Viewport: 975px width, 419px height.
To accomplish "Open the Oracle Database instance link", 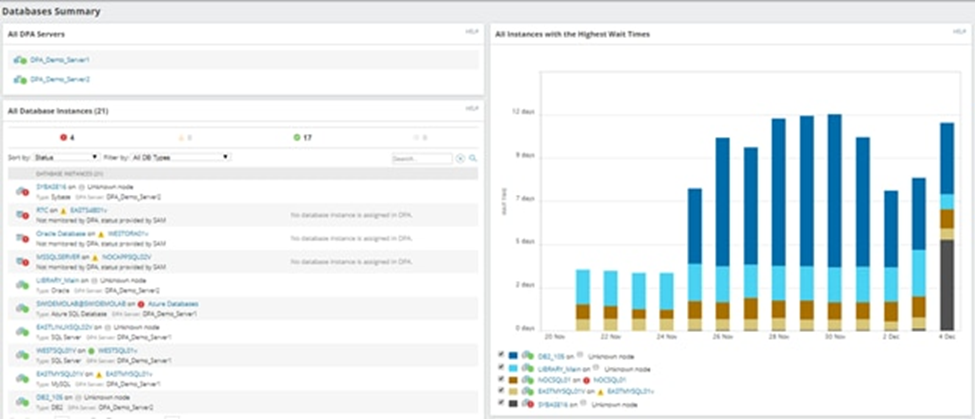I will point(61,234).
